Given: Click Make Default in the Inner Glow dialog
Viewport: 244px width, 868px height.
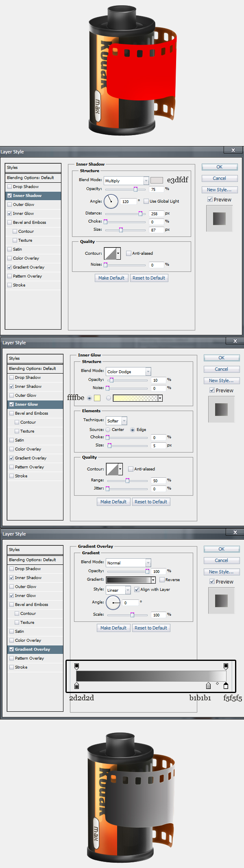Looking at the screenshot, I should pyautogui.click(x=113, y=502).
